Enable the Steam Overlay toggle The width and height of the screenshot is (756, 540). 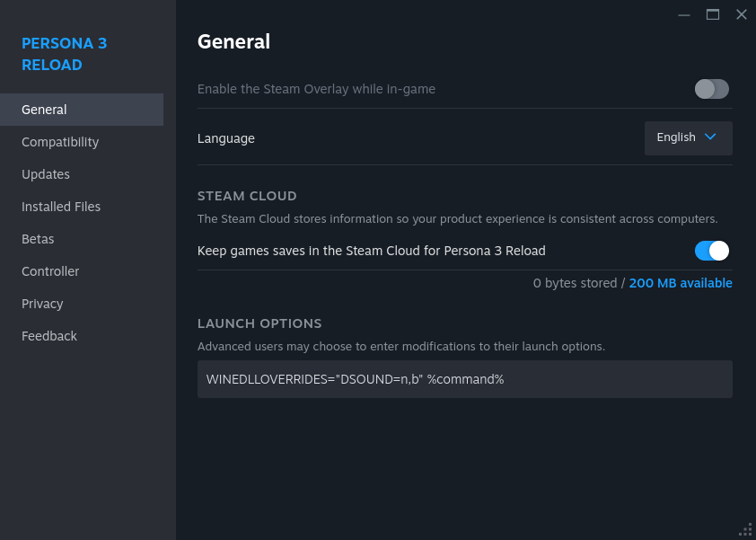(711, 89)
